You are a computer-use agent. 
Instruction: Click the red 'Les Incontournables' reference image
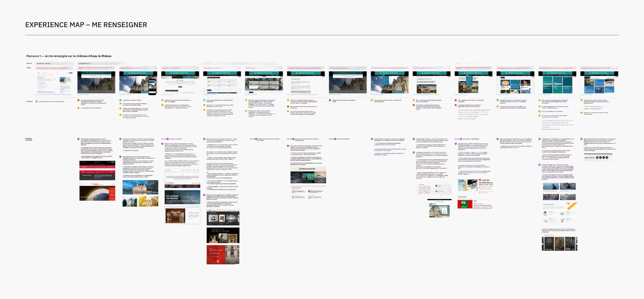(223, 254)
